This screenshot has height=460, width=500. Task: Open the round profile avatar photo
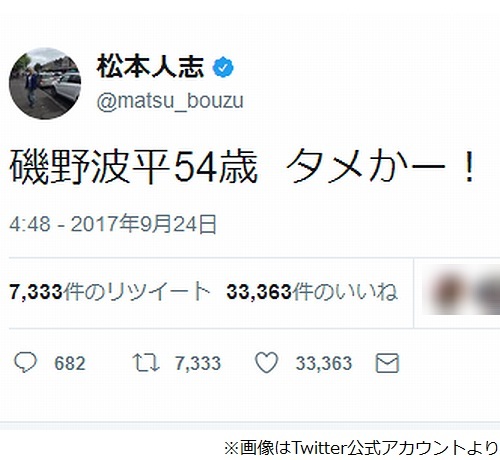[x=45, y=83]
